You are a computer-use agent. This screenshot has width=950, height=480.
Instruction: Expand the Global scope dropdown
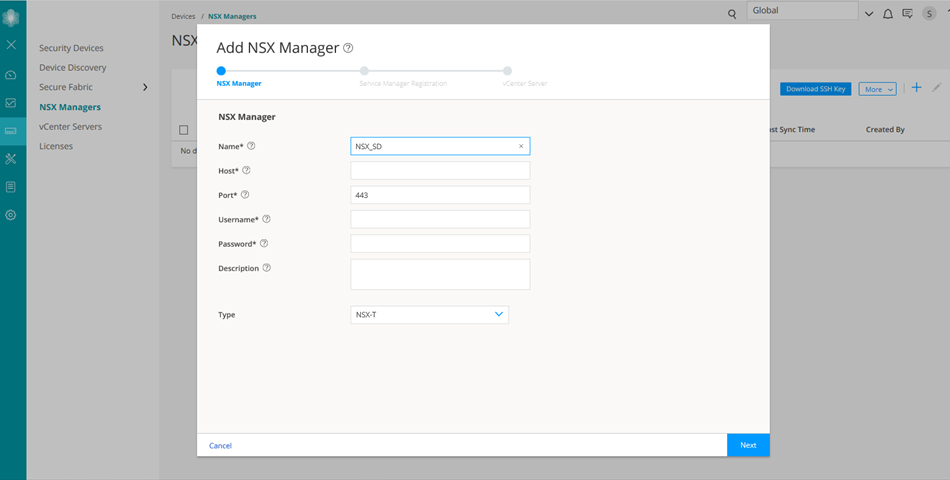click(867, 14)
